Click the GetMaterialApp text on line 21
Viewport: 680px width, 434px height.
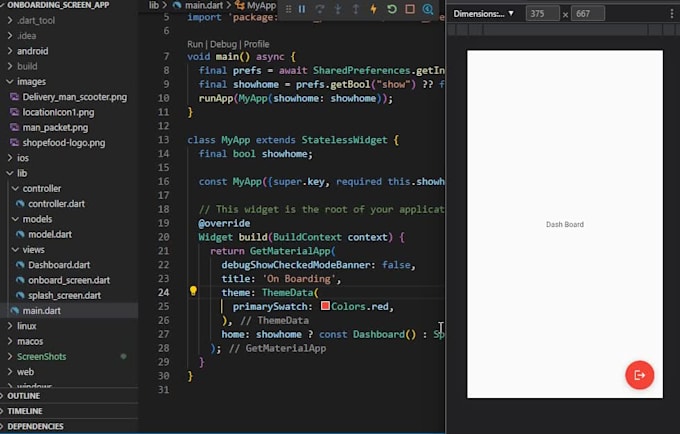[x=290, y=251]
